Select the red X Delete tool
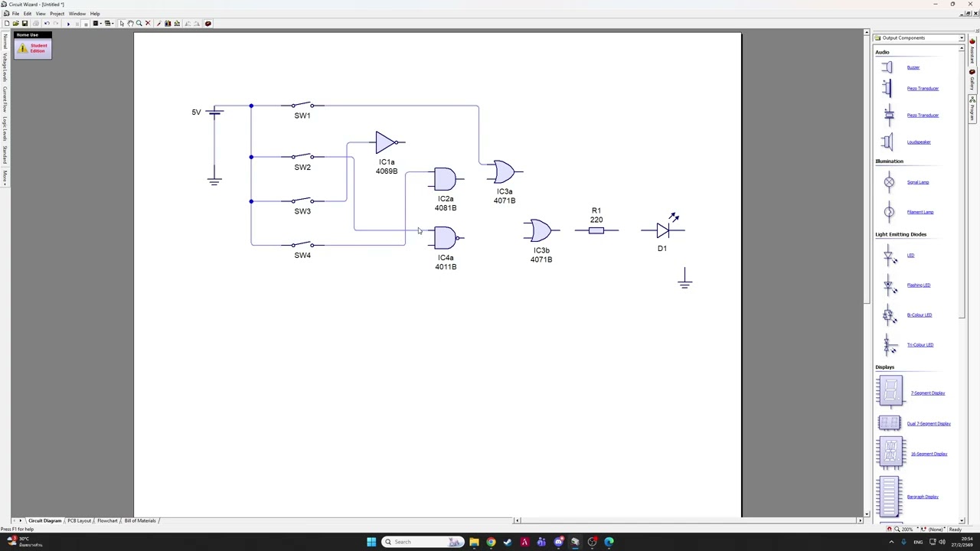This screenshot has width=980, height=551. coord(148,23)
